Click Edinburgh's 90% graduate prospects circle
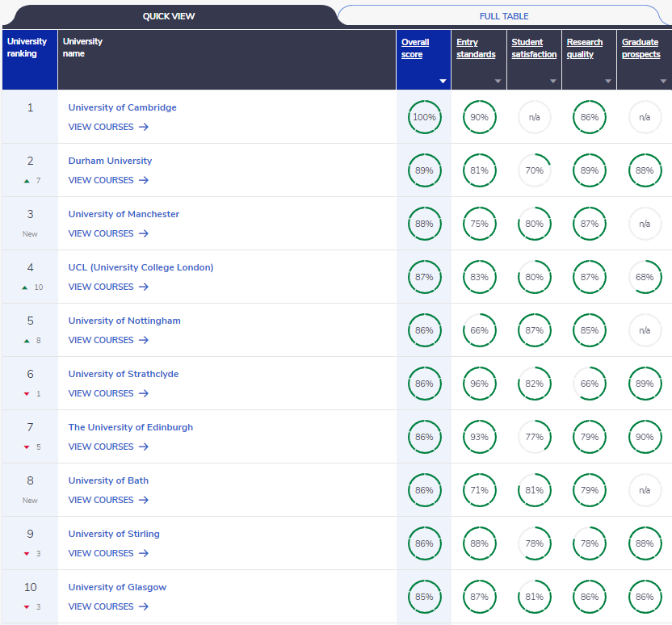The height and width of the screenshot is (625, 672). (645, 437)
